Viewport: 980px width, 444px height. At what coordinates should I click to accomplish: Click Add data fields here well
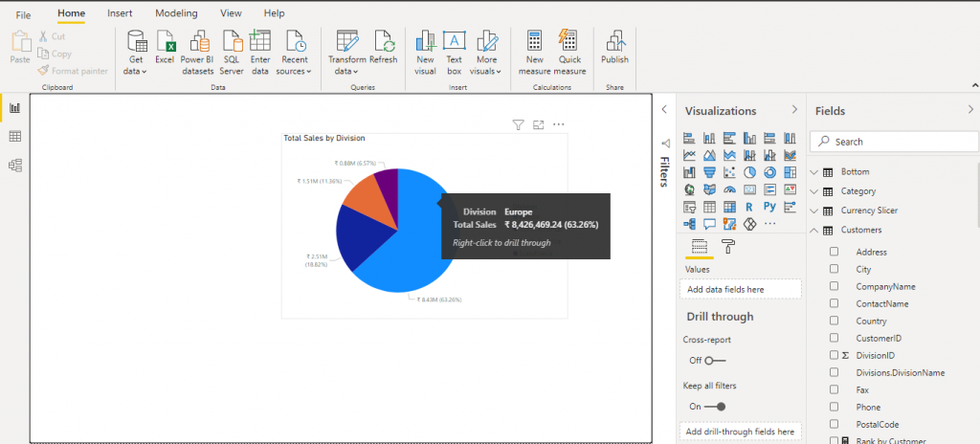coord(740,289)
